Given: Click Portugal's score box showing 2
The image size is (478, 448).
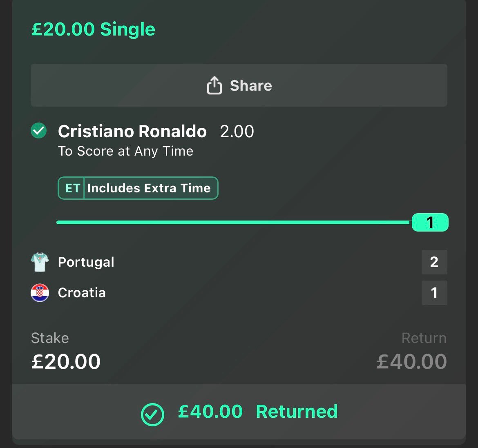Looking at the screenshot, I should [434, 262].
